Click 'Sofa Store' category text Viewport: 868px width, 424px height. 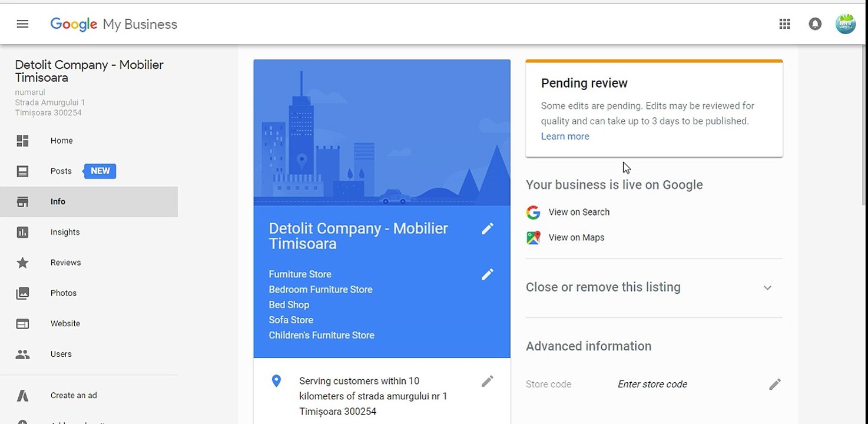click(x=291, y=320)
